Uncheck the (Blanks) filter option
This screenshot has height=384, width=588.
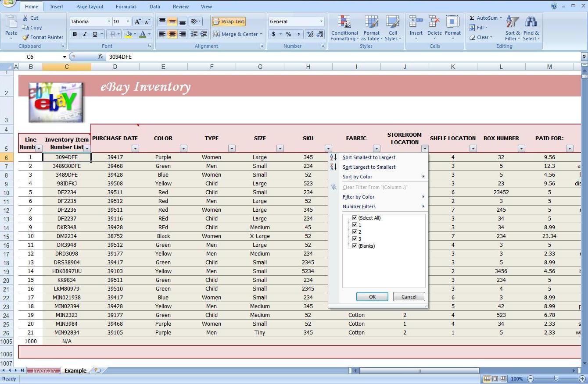[x=355, y=246]
